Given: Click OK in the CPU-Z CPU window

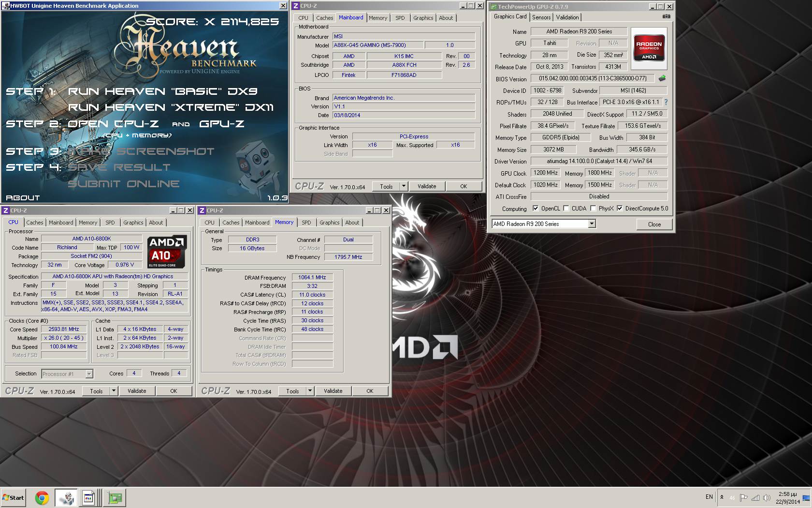Looking at the screenshot, I should [174, 391].
